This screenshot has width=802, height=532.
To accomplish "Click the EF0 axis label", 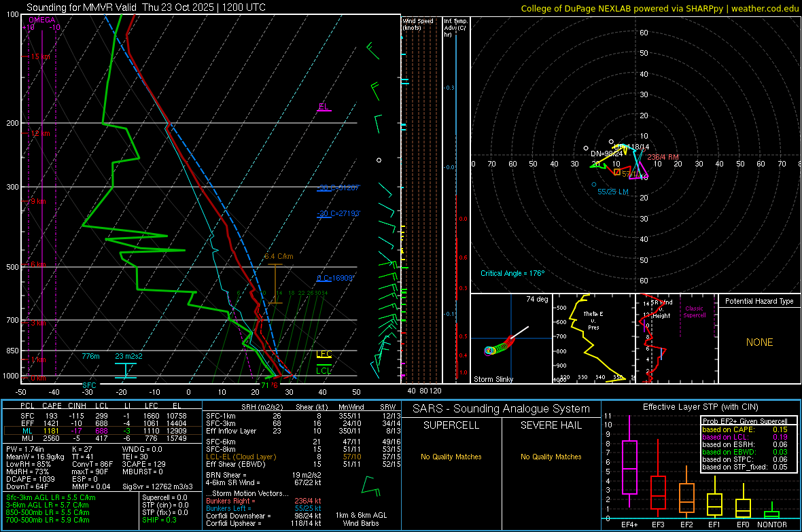I will click(x=743, y=525).
